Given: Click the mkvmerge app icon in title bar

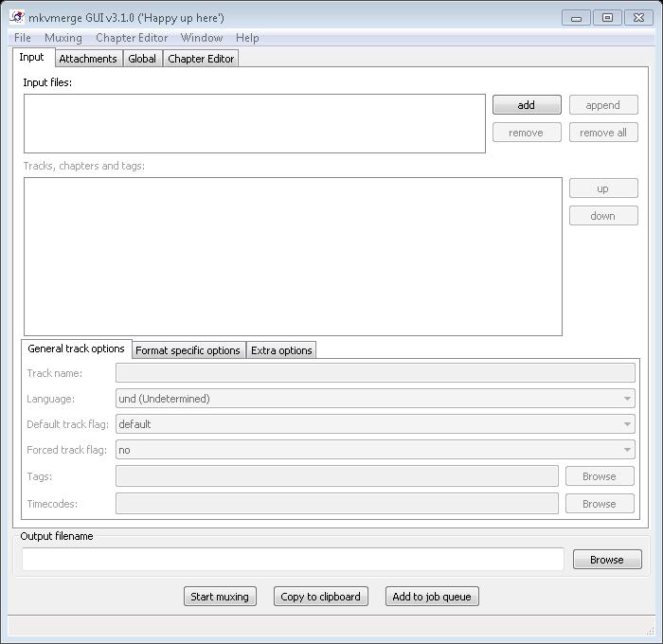Looking at the screenshot, I should coord(17,17).
